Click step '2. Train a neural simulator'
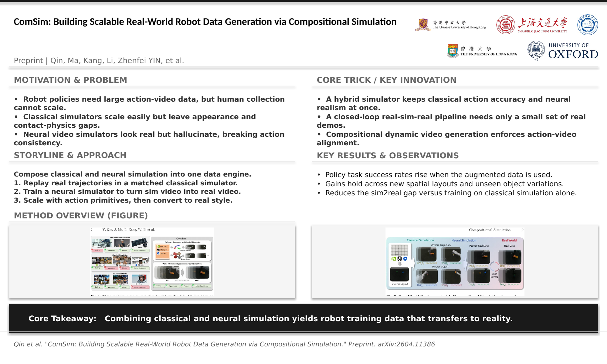 coord(127,192)
